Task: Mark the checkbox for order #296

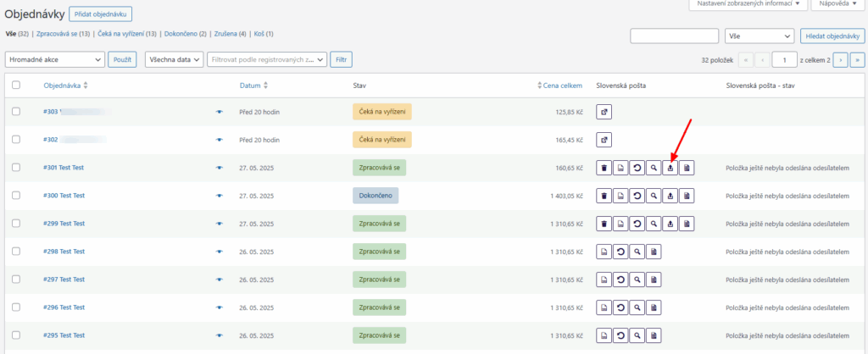Action: click(16, 307)
